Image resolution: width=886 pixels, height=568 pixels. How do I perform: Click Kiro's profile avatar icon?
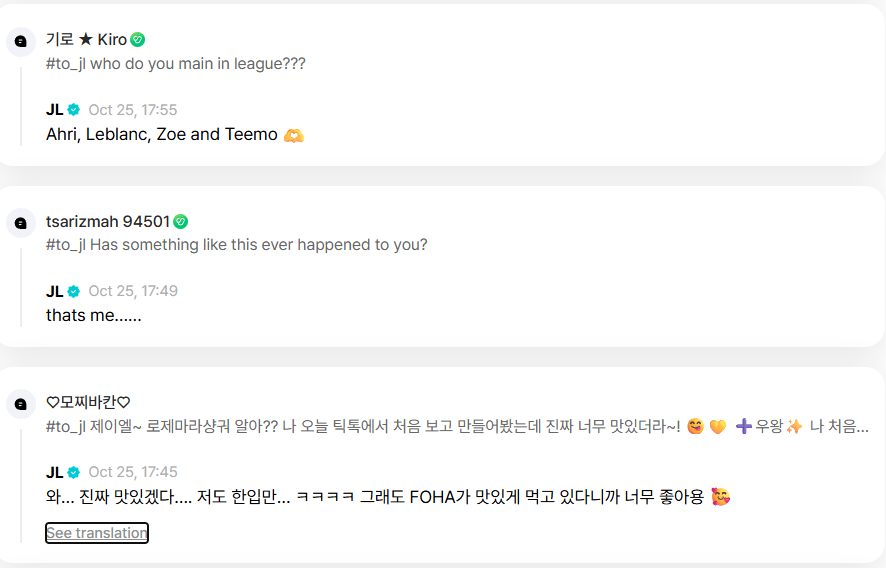[21, 41]
